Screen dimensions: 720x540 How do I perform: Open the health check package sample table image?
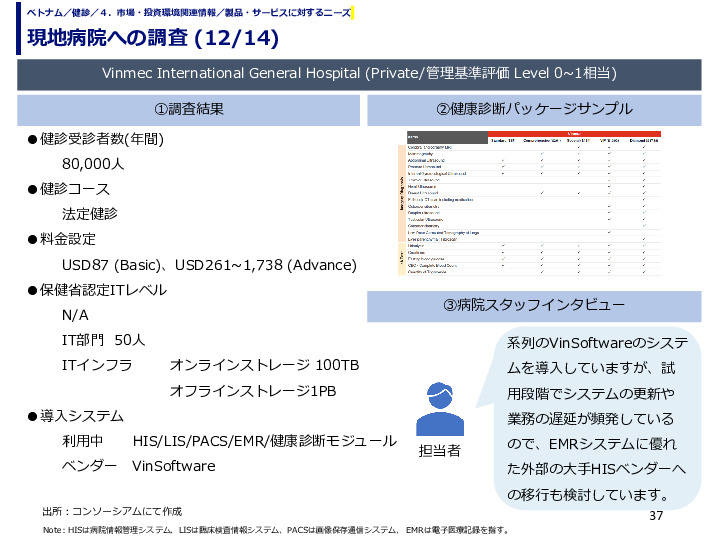[529, 203]
